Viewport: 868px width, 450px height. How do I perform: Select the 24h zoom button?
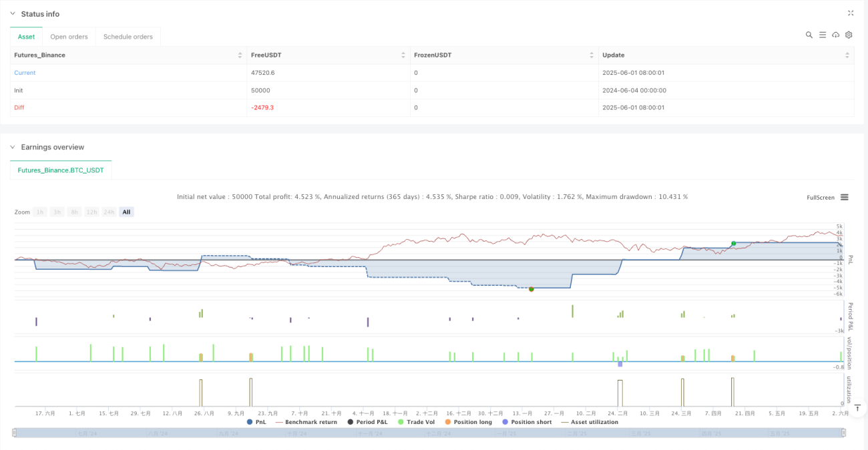(109, 212)
